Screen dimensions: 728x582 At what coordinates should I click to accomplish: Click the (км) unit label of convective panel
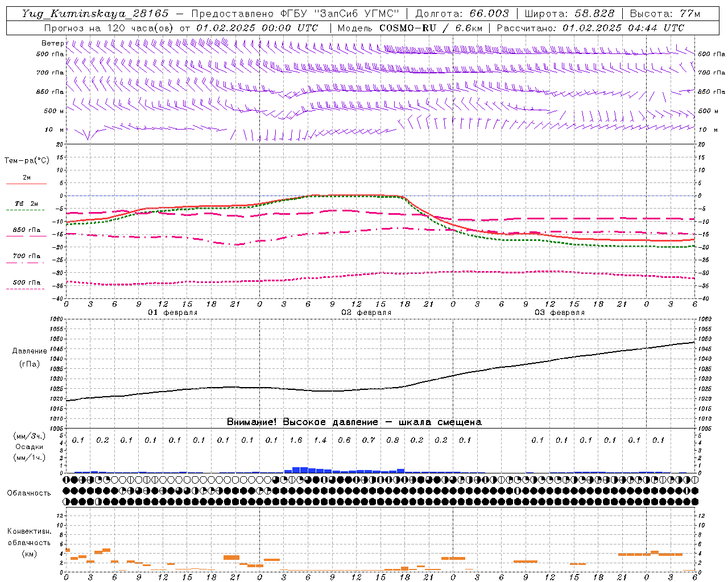point(30,554)
